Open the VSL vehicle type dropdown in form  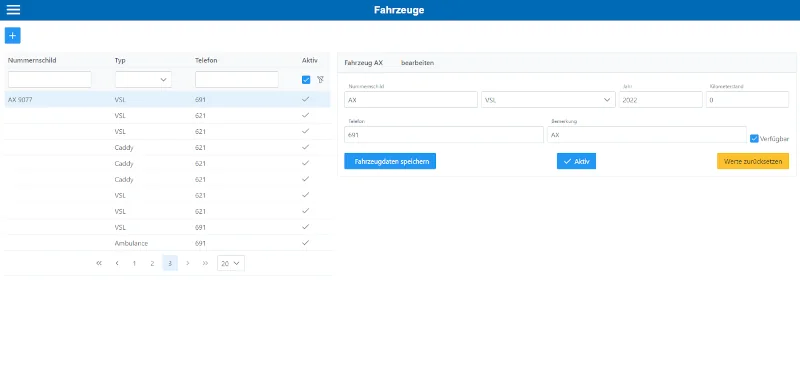click(548, 100)
